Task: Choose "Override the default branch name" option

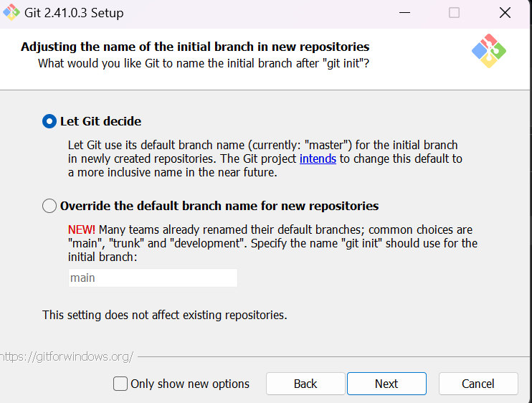Action: point(49,206)
